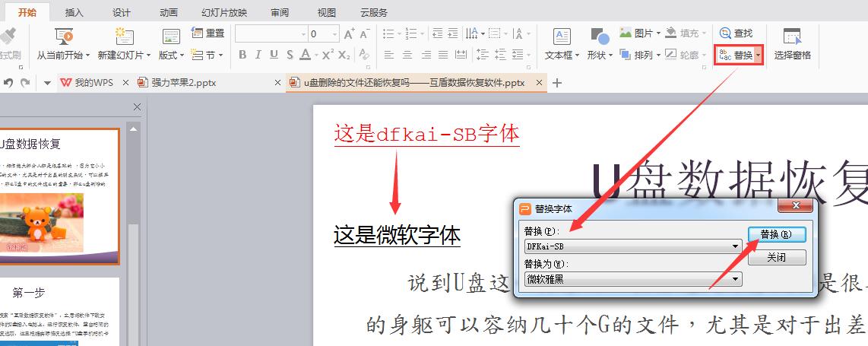868x346 pixels.
Task: Click the align text box icon
Action: 494,33
